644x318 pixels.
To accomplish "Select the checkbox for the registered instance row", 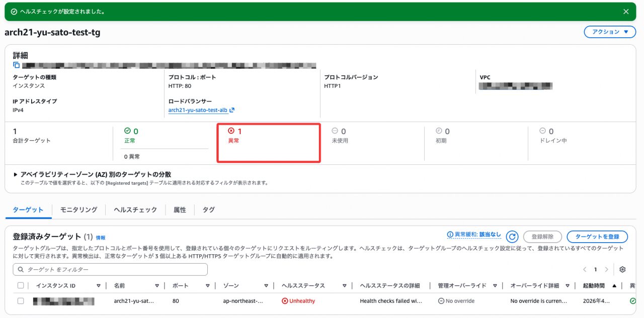I will (21, 301).
